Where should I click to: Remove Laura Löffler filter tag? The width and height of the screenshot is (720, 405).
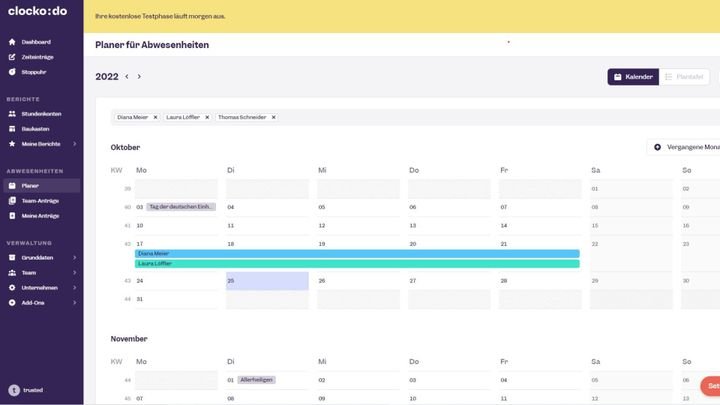pos(207,118)
